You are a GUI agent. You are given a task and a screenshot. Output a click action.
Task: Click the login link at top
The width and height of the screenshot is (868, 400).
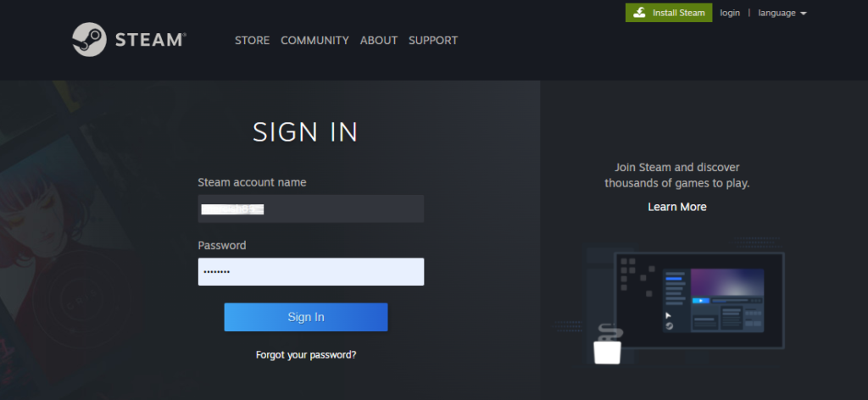(730, 13)
